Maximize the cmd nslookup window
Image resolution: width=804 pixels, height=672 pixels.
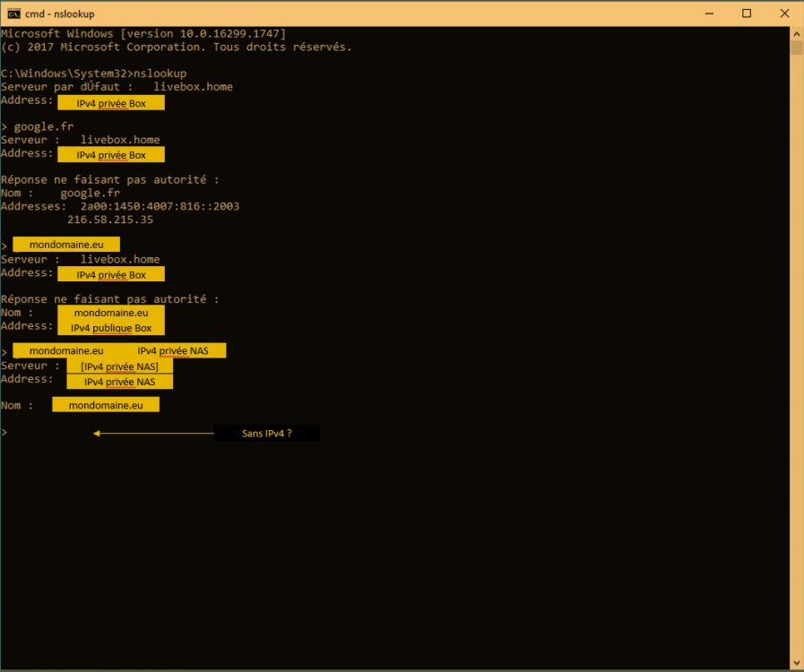(x=747, y=13)
